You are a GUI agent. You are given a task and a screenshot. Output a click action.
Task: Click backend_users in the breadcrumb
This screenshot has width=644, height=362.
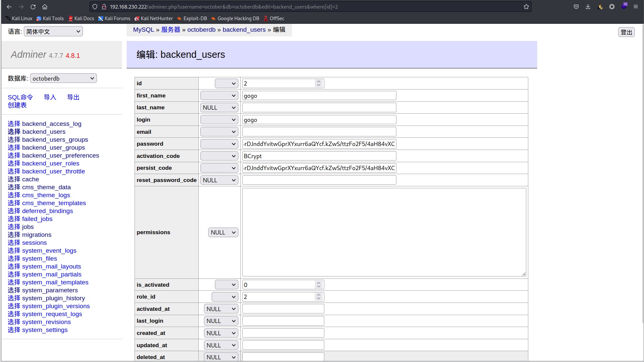pos(244,30)
